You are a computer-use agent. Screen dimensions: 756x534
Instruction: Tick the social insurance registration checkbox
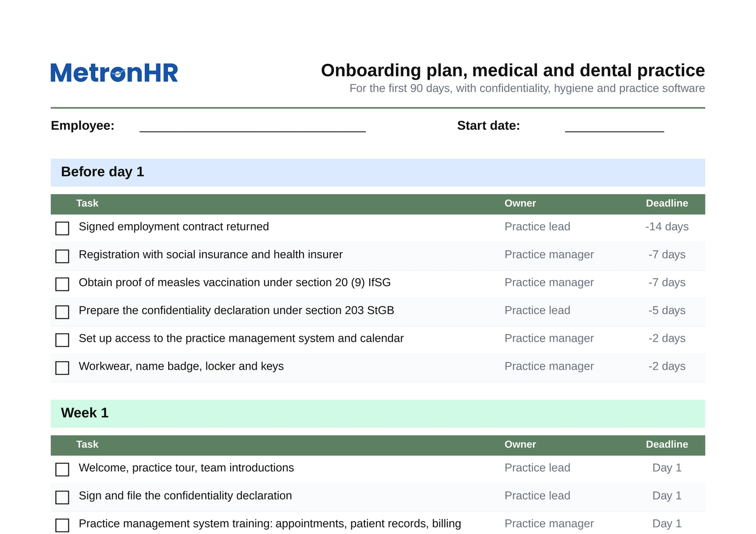pyautogui.click(x=62, y=256)
